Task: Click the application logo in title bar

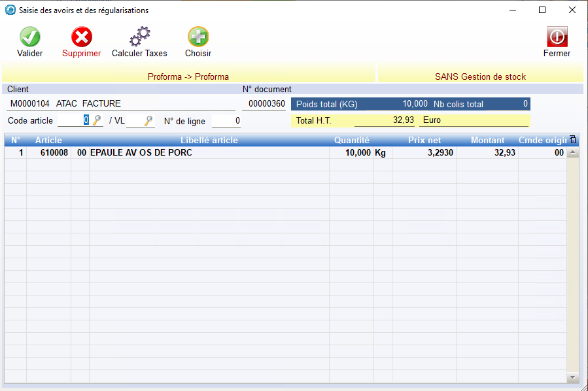Action: [x=10, y=10]
